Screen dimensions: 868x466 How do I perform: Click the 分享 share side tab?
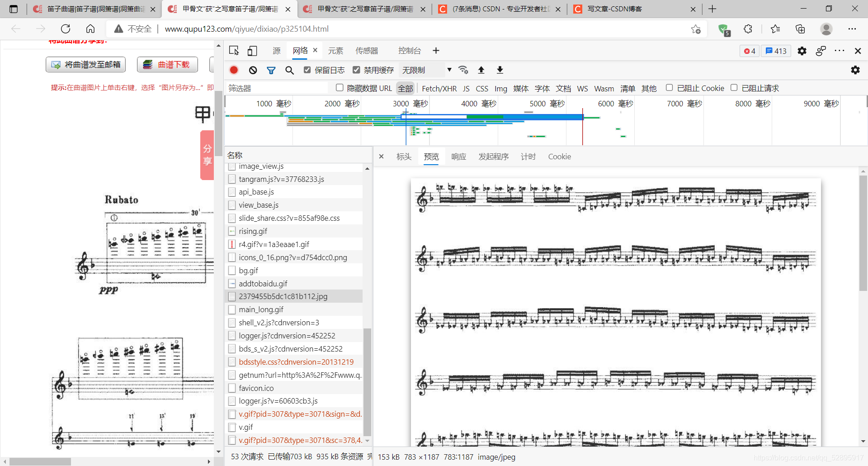pos(207,155)
